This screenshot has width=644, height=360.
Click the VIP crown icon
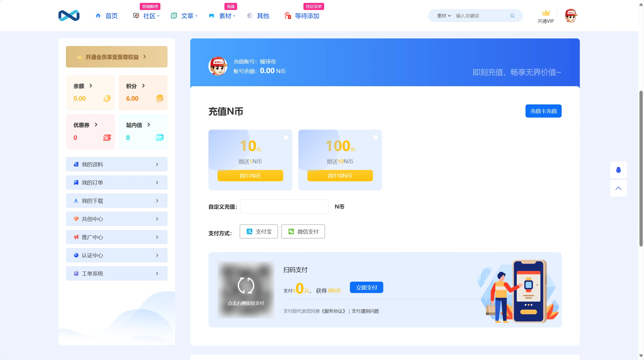tap(546, 13)
